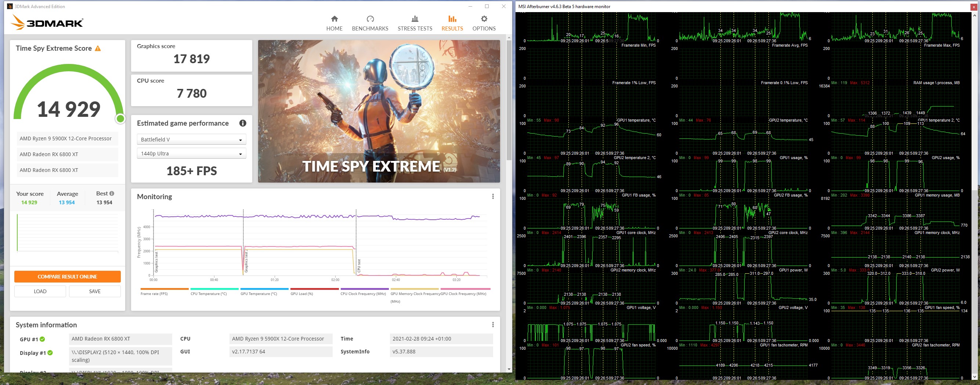Click the 3DMark vertical scrollbar thumb
Image resolution: width=980 pixels, height=385 pixels.
(509, 101)
